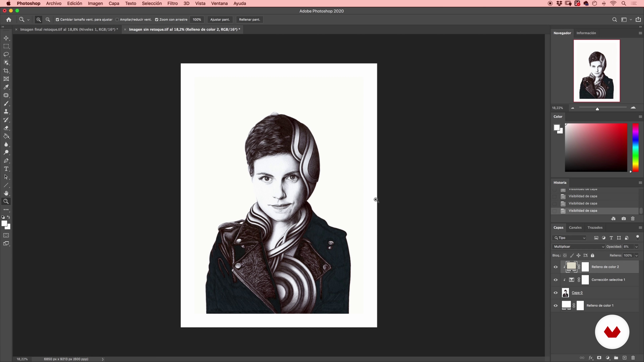The image size is (644, 362).
Task: Create new adjustment layer from Layers footer
Action: click(x=608, y=358)
